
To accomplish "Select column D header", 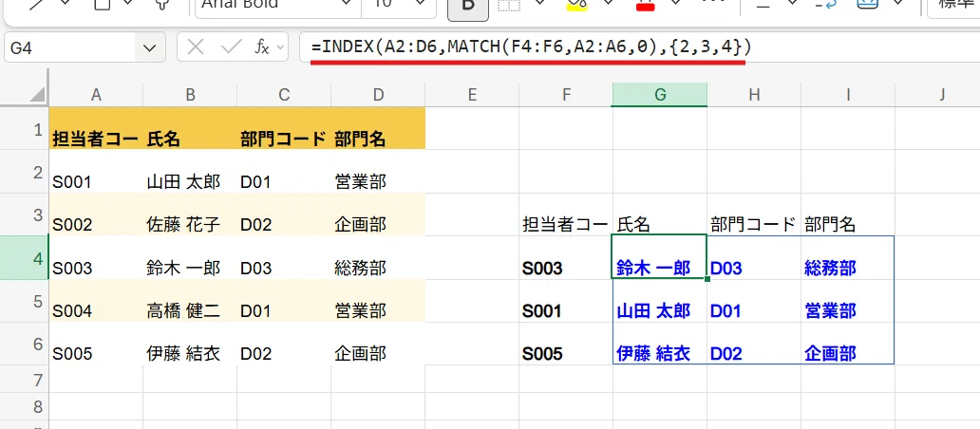I will (x=378, y=94).
